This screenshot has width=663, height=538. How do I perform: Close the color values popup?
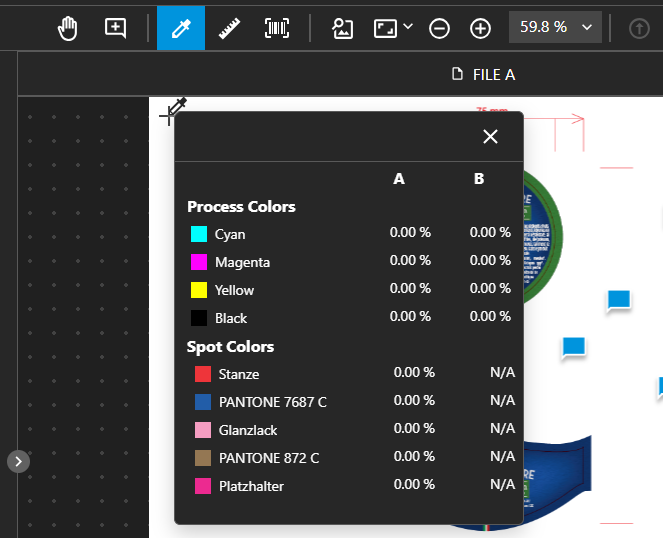tap(490, 137)
